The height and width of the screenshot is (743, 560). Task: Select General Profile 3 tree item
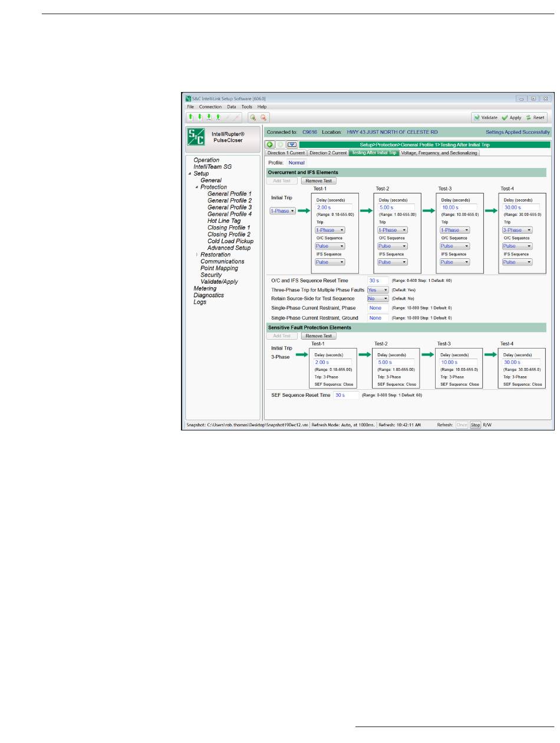(x=229, y=208)
